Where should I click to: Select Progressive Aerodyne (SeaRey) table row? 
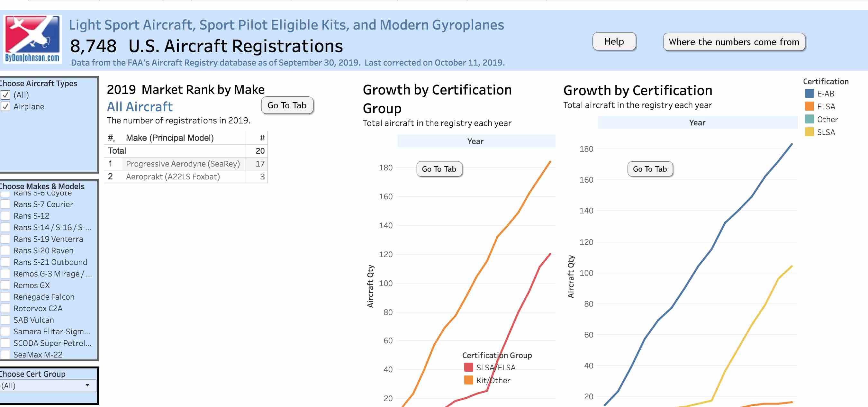[183, 164]
